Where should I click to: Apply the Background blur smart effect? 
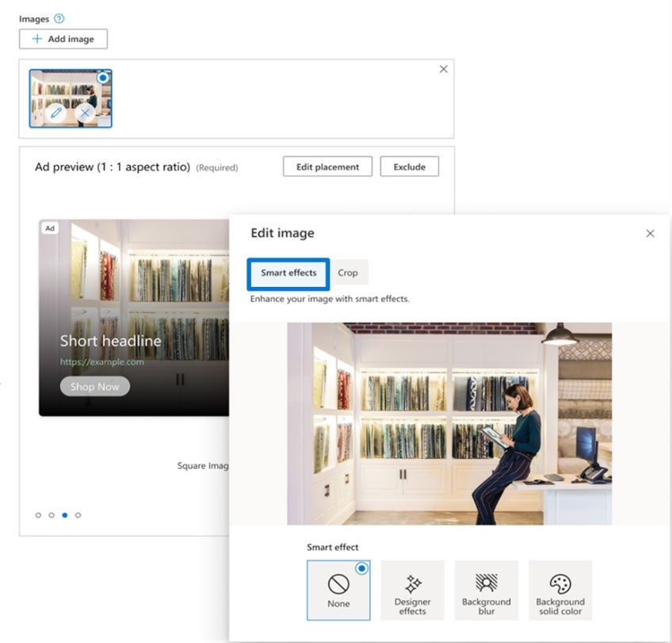point(487,590)
